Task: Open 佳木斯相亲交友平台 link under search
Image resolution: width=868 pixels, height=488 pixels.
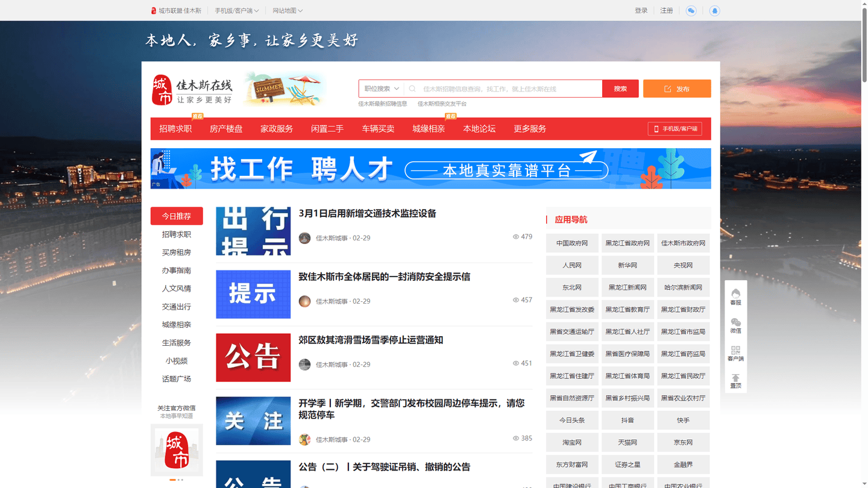Action: [x=442, y=104]
